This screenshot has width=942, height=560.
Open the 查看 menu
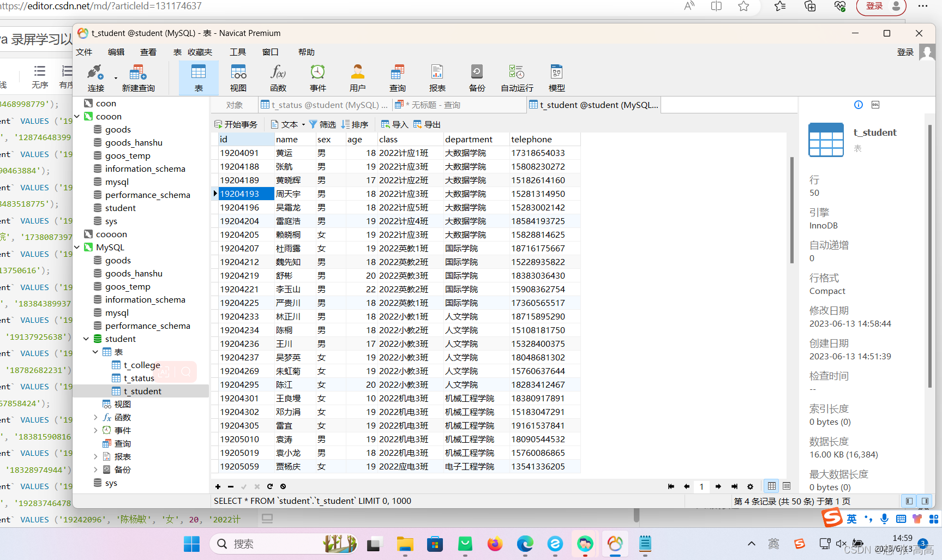[x=148, y=52]
